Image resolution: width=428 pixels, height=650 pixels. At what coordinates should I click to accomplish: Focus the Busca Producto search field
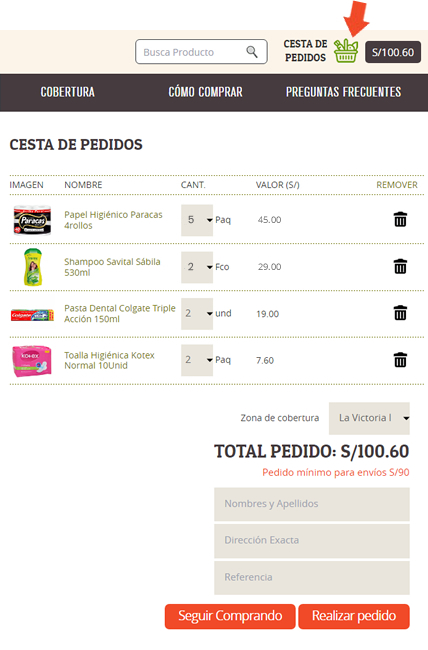(x=201, y=52)
